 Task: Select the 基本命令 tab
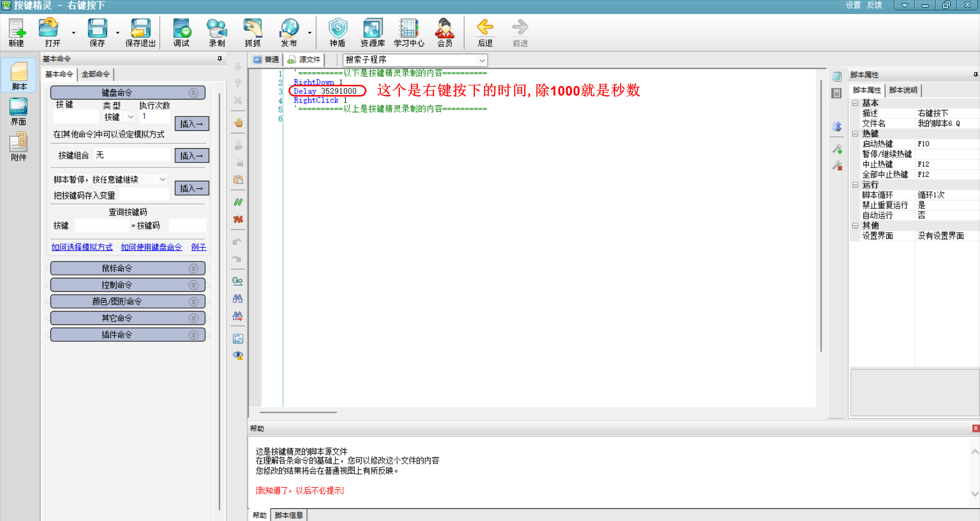tap(59, 75)
